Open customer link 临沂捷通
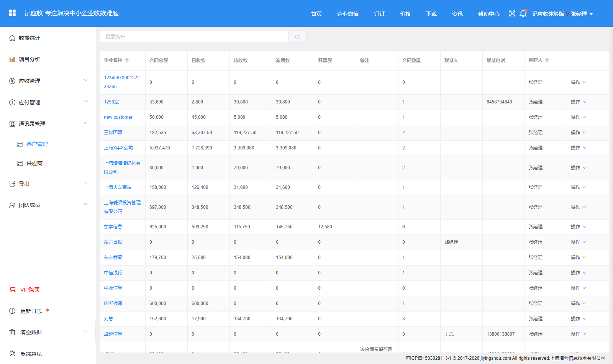This screenshot has width=613, height=364. pyautogui.click(x=113, y=303)
